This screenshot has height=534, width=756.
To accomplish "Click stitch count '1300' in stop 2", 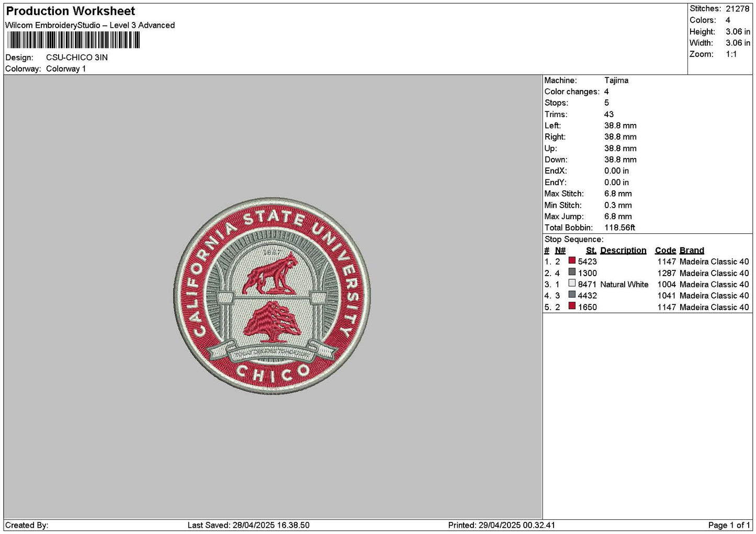I will click(588, 274).
